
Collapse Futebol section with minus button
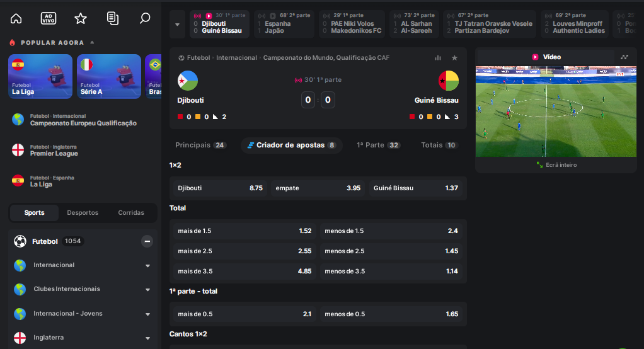point(147,241)
